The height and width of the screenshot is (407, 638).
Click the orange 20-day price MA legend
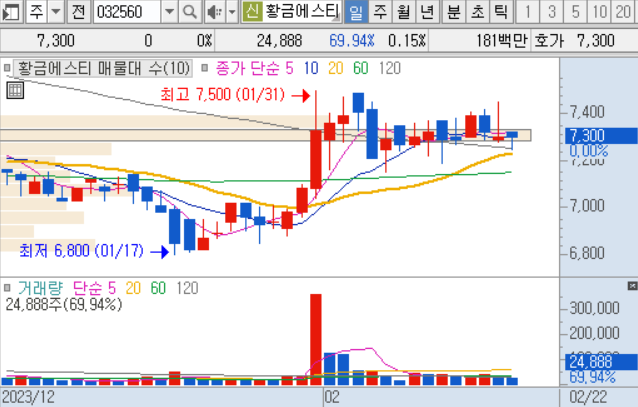coord(336,68)
